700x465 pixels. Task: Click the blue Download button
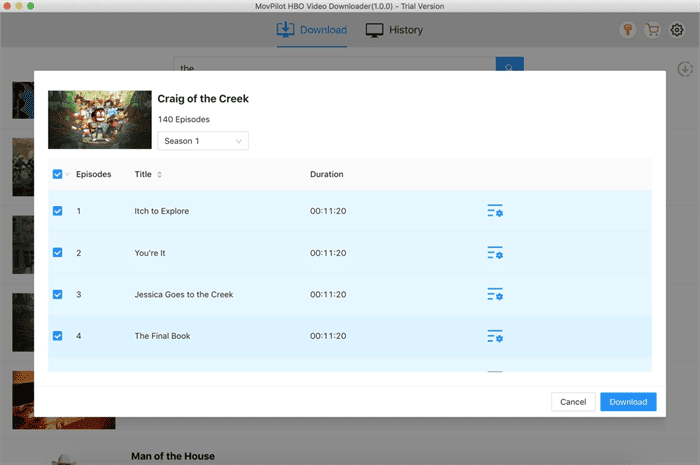[x=628, y=402]
